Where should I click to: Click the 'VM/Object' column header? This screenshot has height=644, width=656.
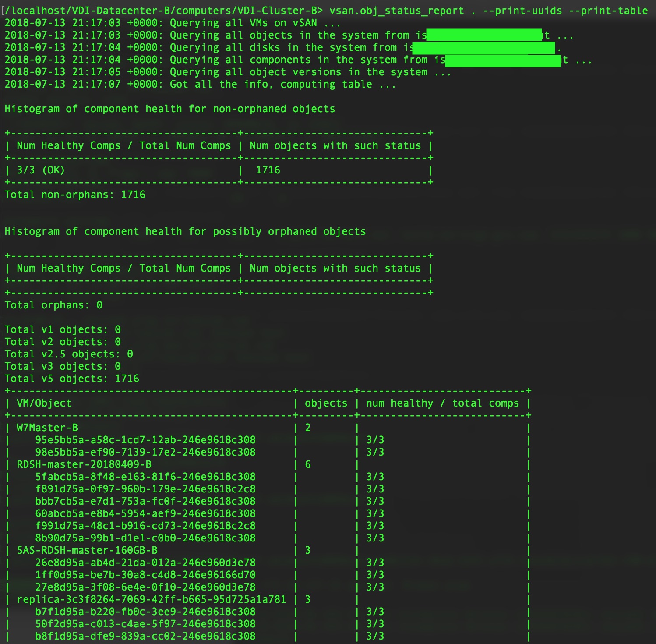(x=44, y=403)
